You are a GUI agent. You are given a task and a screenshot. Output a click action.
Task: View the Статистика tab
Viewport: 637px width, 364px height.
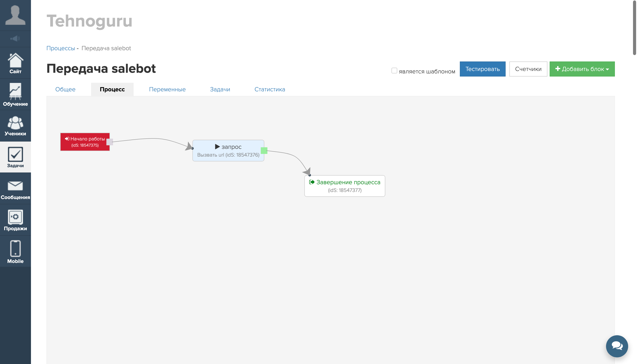[270, 89]
